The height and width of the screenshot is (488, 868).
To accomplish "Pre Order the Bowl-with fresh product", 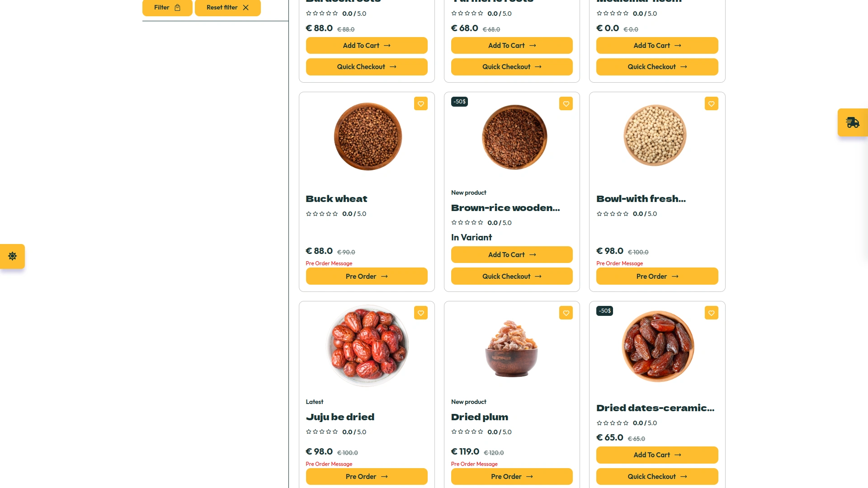I will point(657,276).
